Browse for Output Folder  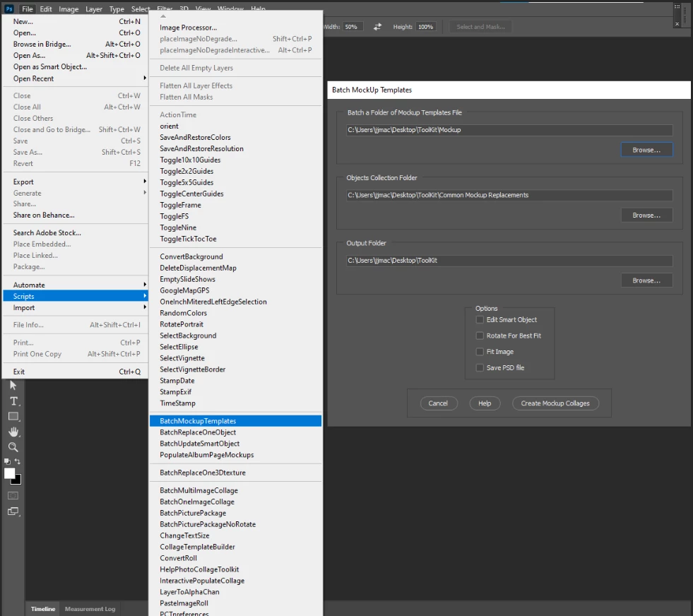coord(646,280)
